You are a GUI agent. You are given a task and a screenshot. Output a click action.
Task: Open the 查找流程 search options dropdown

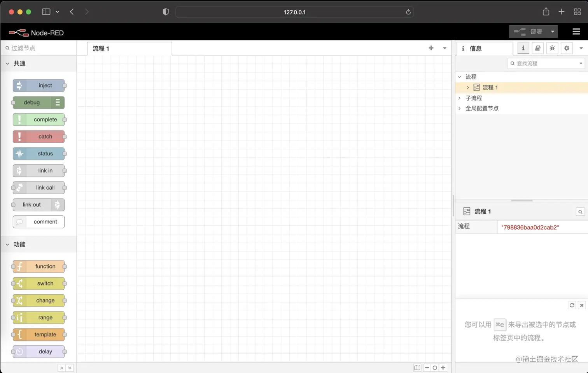[581, 63]
